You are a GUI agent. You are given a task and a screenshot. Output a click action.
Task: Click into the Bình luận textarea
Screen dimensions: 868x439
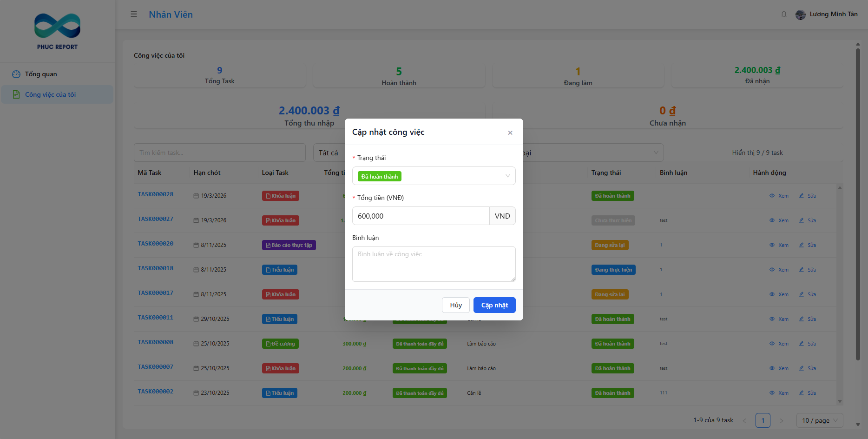[434, 264]
